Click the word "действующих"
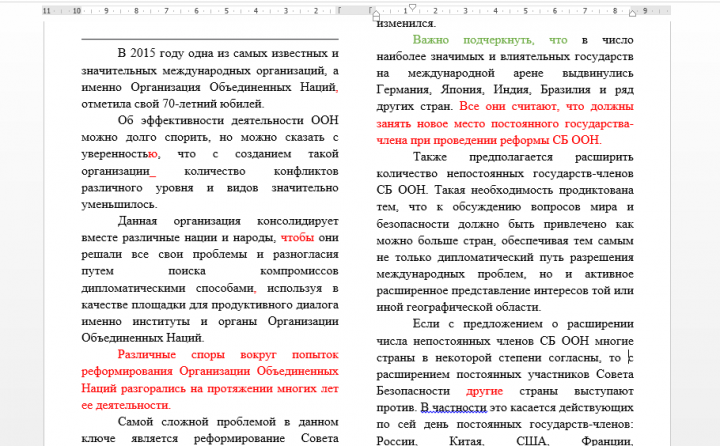720x446 pixels. (596, 407)
